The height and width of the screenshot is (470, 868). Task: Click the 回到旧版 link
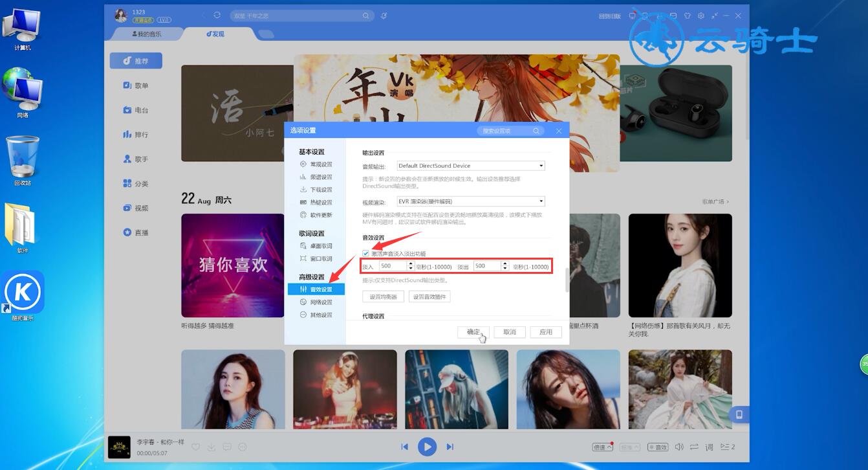click(x=610, y=16)
